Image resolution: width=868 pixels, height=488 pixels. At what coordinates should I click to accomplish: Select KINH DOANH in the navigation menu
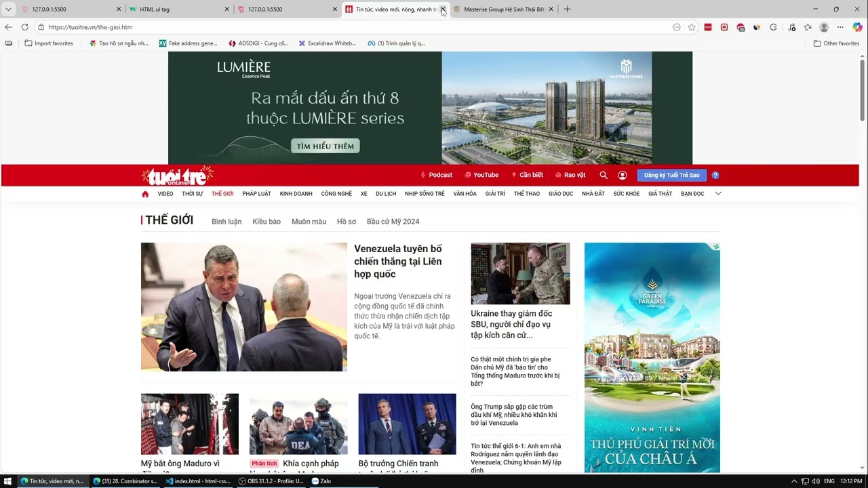[296, 194]
